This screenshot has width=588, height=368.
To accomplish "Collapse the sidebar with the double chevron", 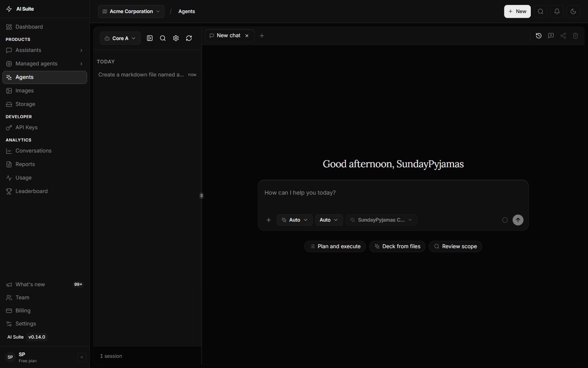I will click(82, 357).
